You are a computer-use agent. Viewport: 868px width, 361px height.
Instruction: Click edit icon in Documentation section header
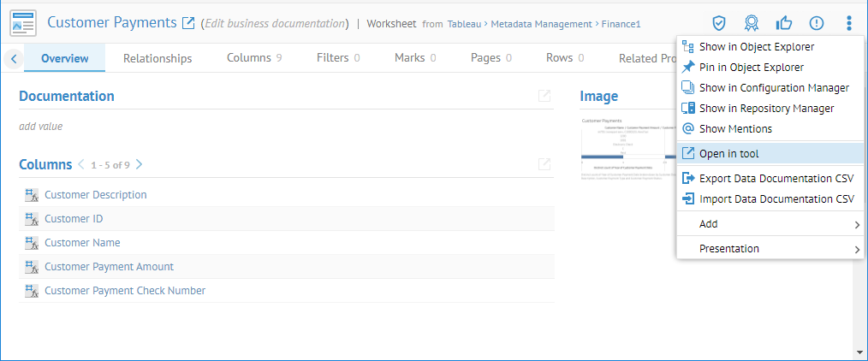point(544,96)
